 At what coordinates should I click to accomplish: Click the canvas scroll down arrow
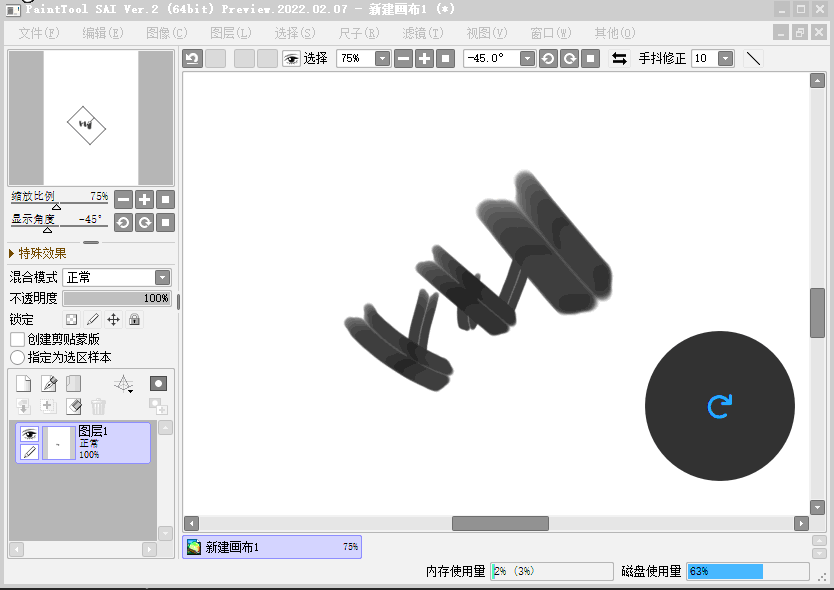coord(817,508)
